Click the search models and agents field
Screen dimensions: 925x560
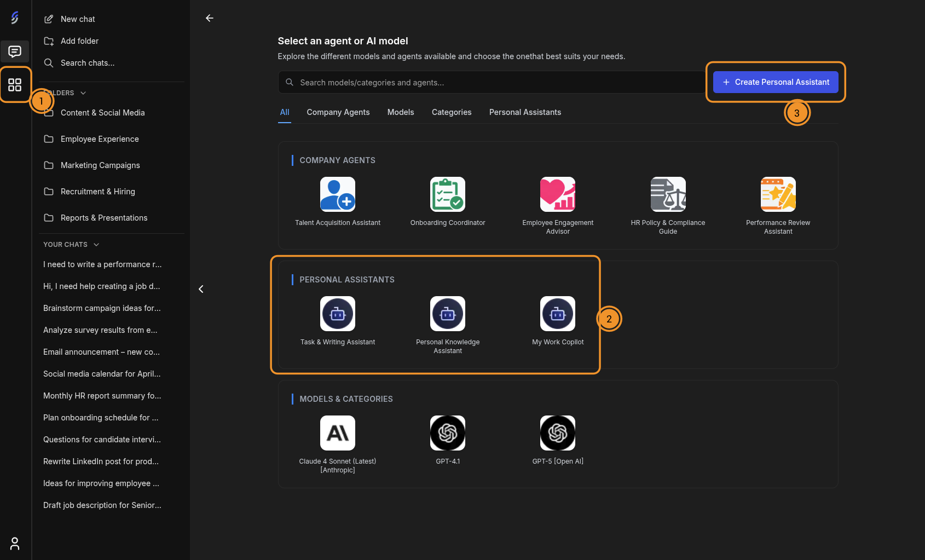click(x=491, y=82)
